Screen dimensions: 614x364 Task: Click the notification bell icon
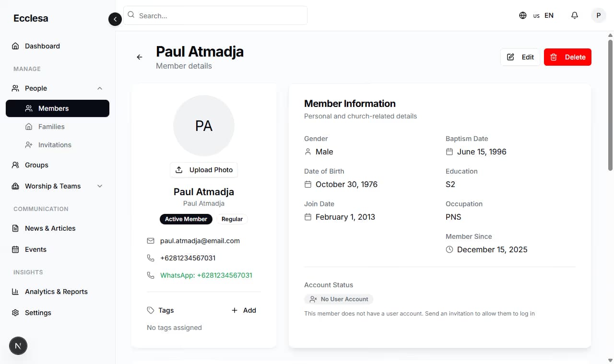[575, 15]
